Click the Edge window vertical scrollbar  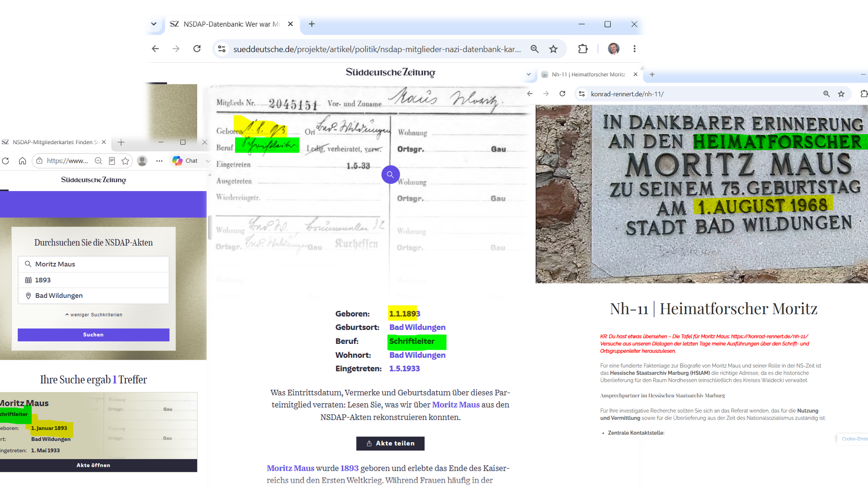point(209,228)
